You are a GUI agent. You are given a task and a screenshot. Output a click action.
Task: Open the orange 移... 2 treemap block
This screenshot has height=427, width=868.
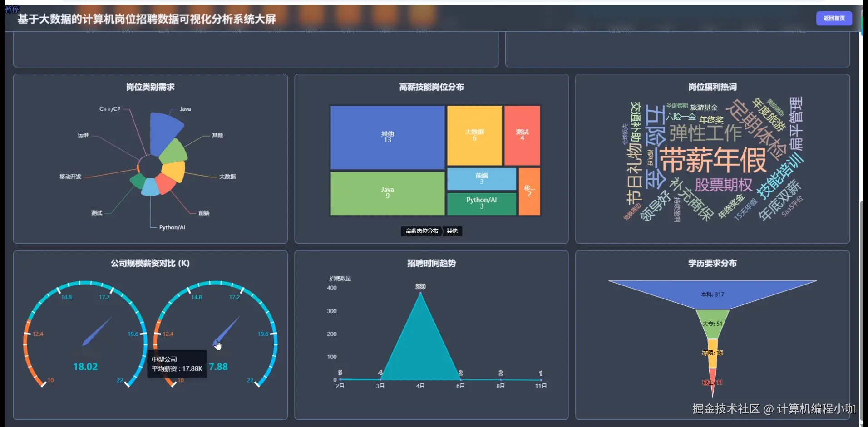pyautogui.click(x=529, y=191)
